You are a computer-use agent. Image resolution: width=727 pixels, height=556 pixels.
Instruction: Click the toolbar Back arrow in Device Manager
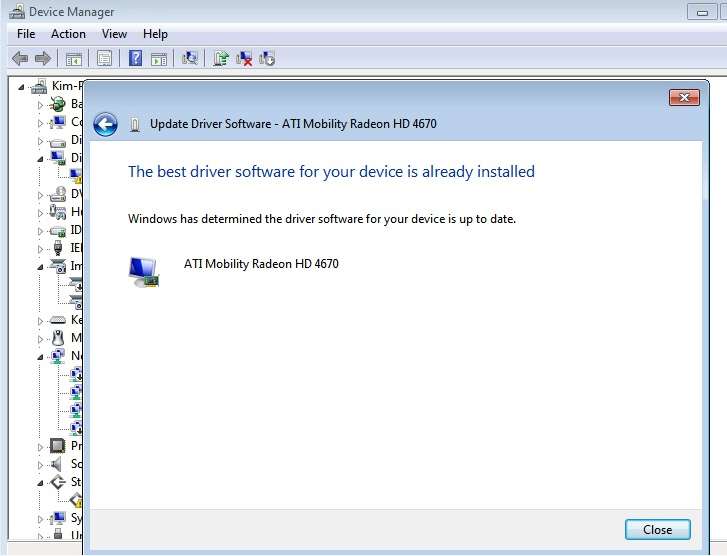(20, 58)
